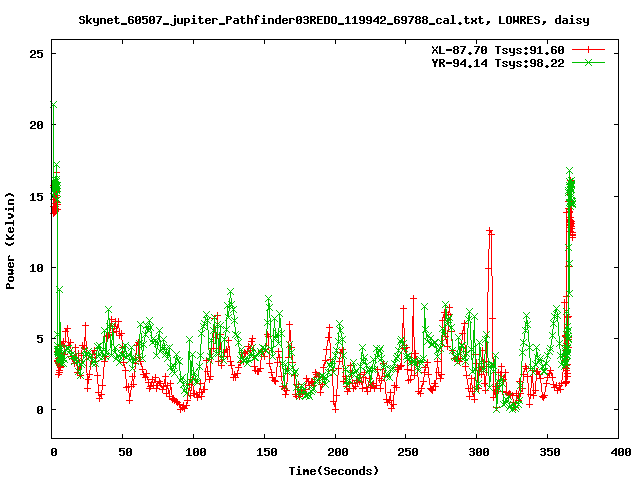
Task: Click the red spike peak near 310 seconds
Action: coord(489,231)
